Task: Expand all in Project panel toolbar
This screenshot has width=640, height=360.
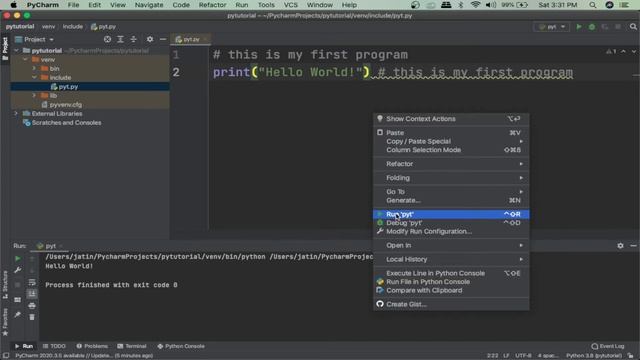Action: (120, 39)
